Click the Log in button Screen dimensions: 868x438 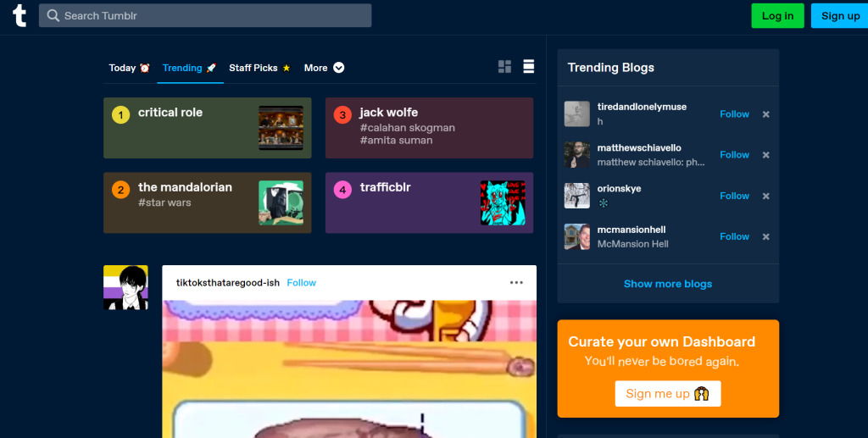pos(777,15)
